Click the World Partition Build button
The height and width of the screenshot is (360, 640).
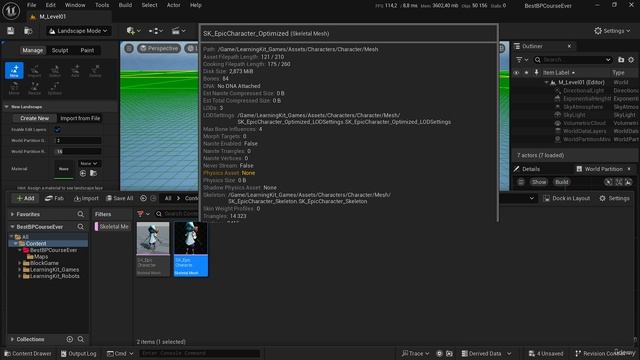pyautogui.click(x=562, y=182)
